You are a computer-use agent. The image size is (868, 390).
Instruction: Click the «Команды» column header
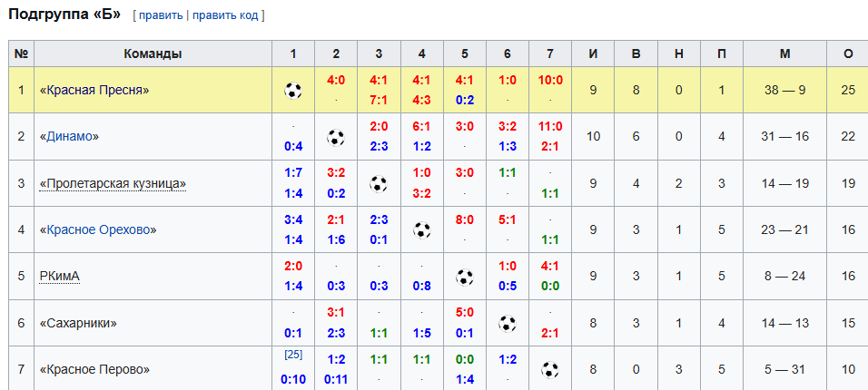(153, 54)
